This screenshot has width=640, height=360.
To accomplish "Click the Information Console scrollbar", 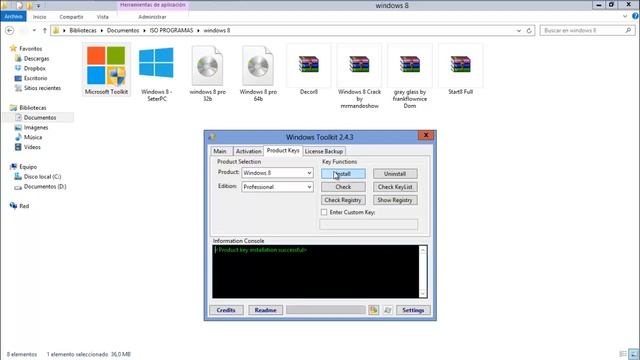I will [x=423, y=271].
